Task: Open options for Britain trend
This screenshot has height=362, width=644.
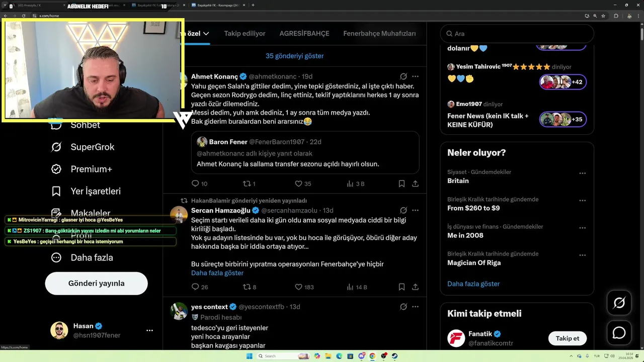Action: [582, 173]
